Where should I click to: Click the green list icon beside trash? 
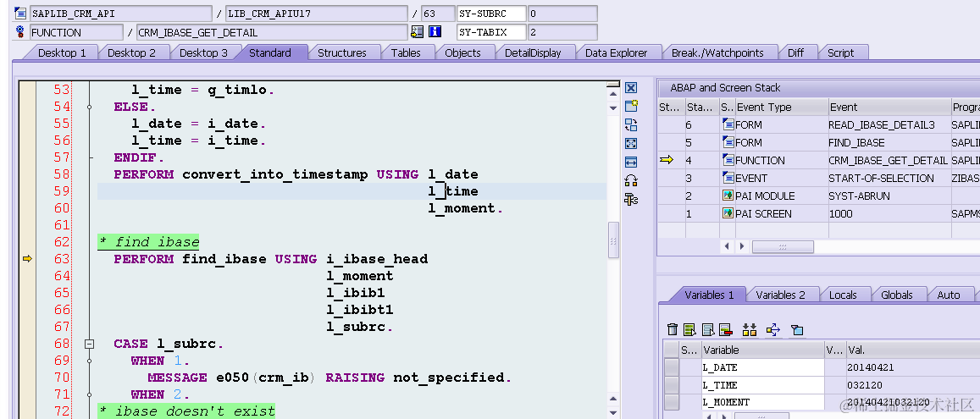(x=690, y=330)
